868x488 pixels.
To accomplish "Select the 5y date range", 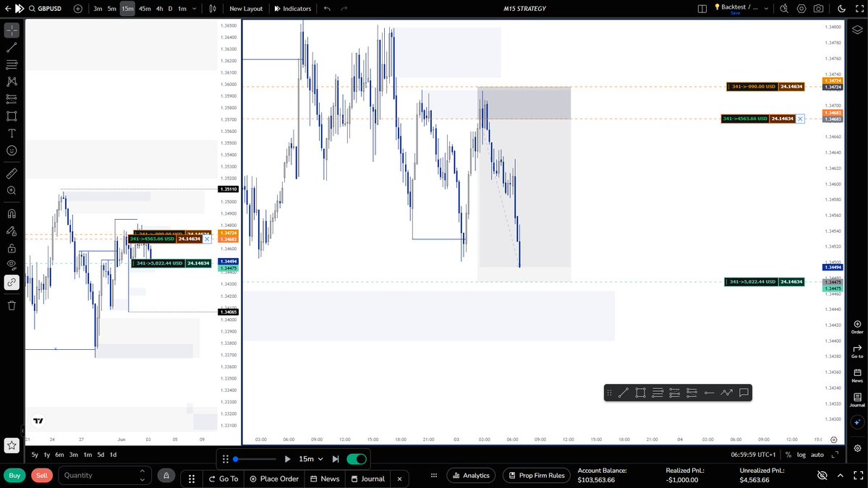I will (x=35, y=455).
